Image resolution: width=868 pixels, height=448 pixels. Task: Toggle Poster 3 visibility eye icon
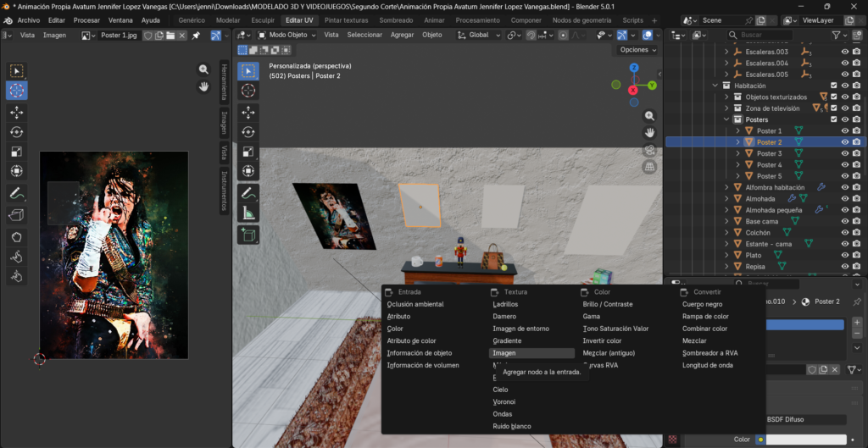click(x=845, y=153)
